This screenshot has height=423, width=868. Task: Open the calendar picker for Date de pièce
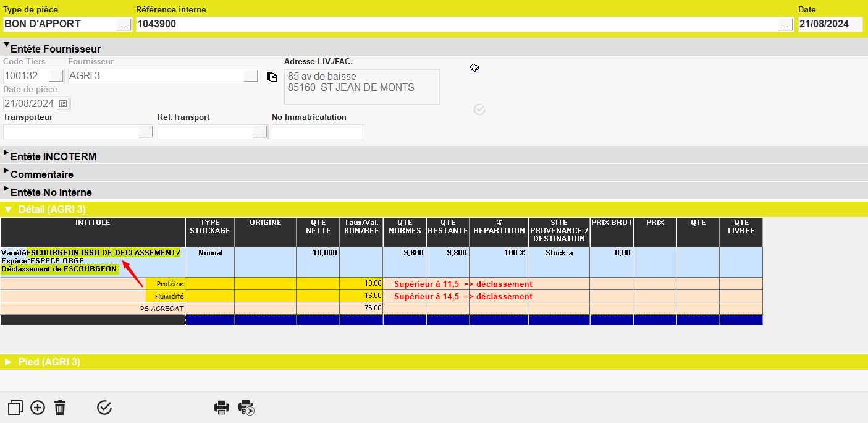(x=63, y=104)
